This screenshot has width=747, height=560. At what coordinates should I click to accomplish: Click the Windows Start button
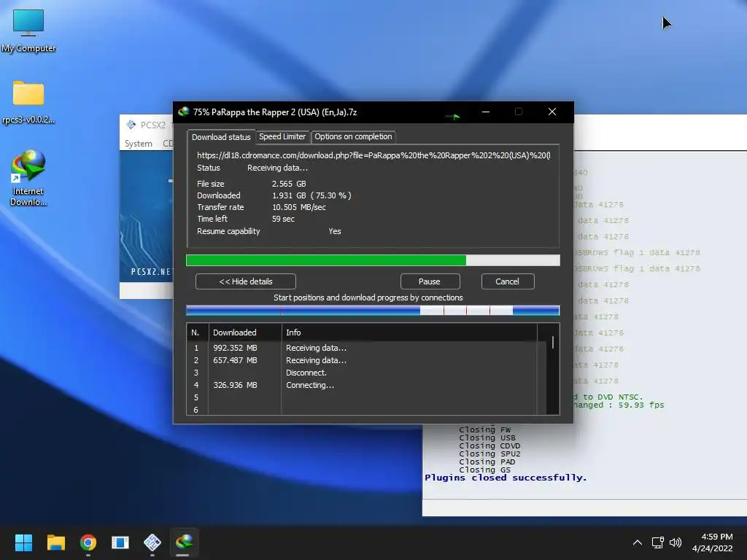(x=23, y=542)
